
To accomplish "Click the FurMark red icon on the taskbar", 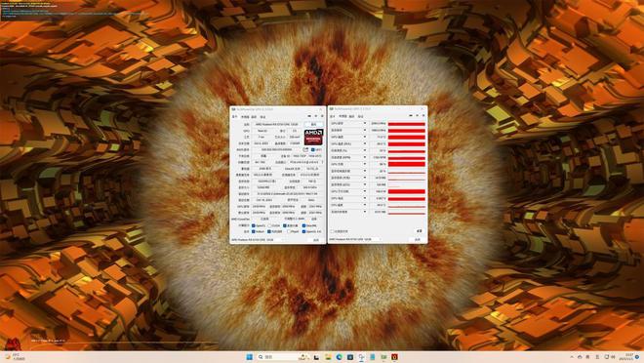I will [x=394, y=357].
